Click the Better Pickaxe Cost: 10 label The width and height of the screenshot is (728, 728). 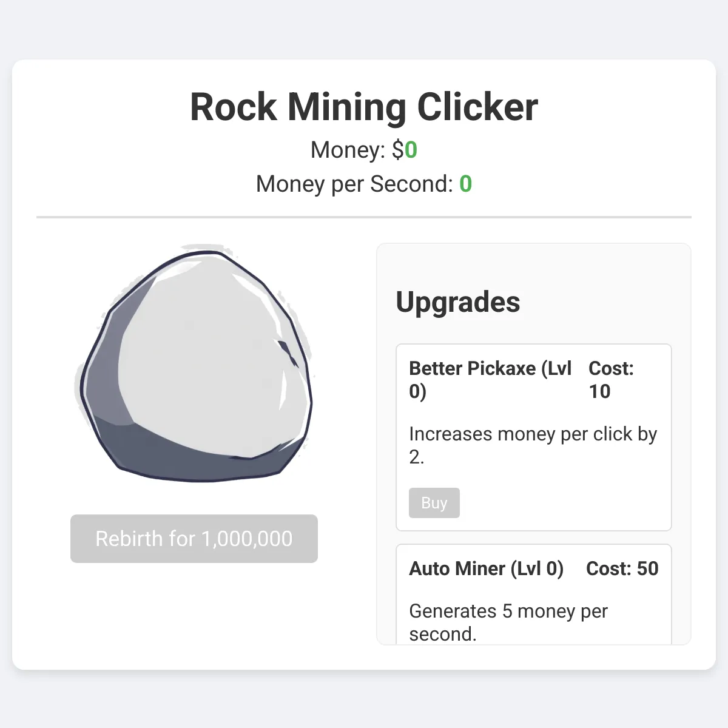point(612,380)
